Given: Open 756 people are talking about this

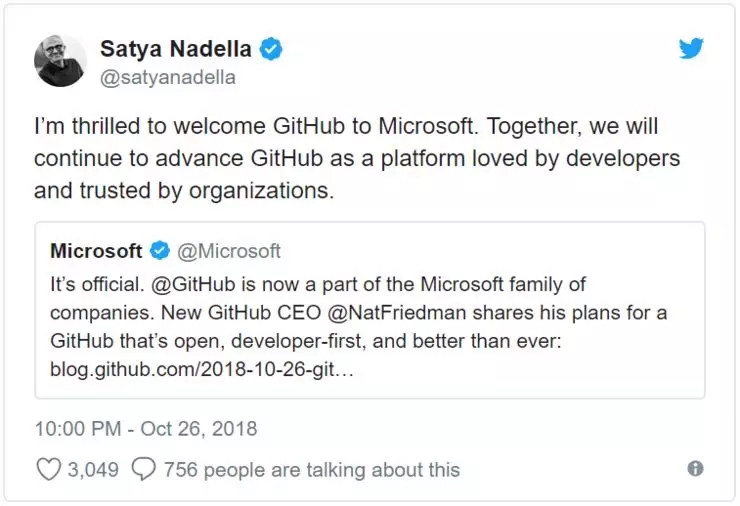Looking at the screenshot, I should 311,470.
